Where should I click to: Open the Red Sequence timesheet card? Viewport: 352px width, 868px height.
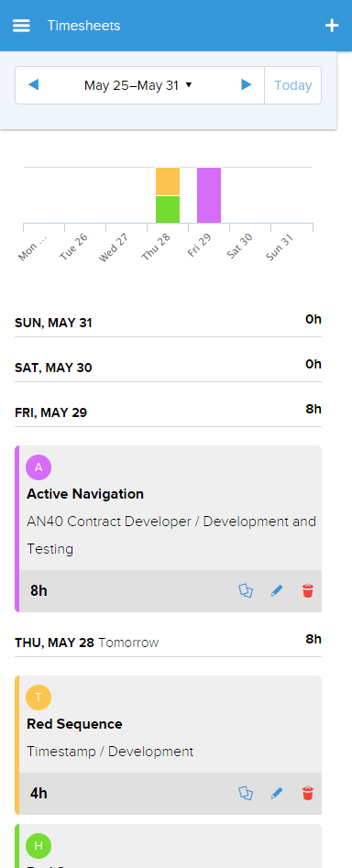(169, 745)
